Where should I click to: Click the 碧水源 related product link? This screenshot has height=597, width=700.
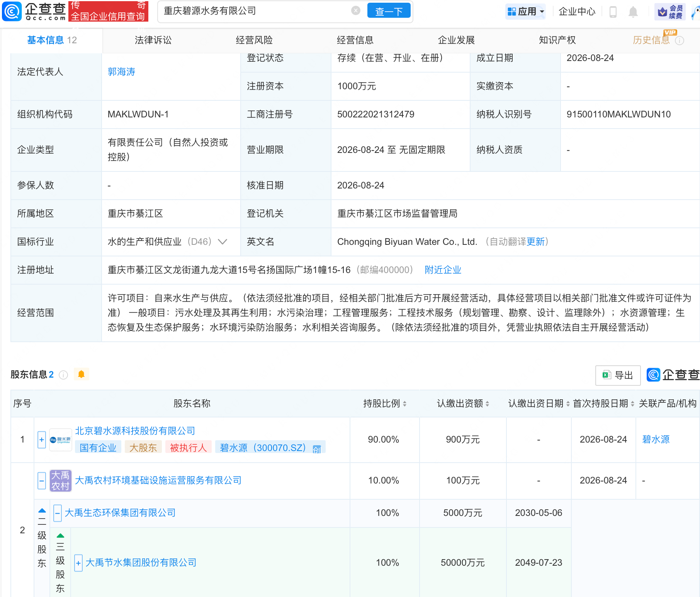[656, 439]
